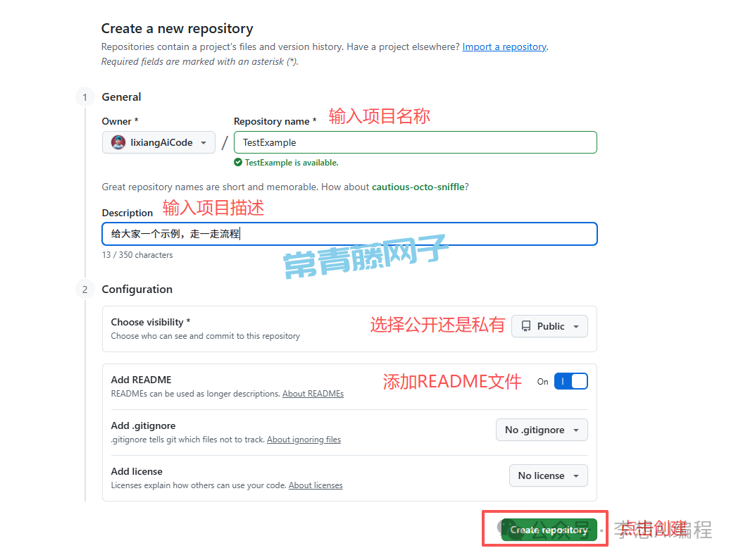Click the step 1 General number badge

(x=85, y=97)
